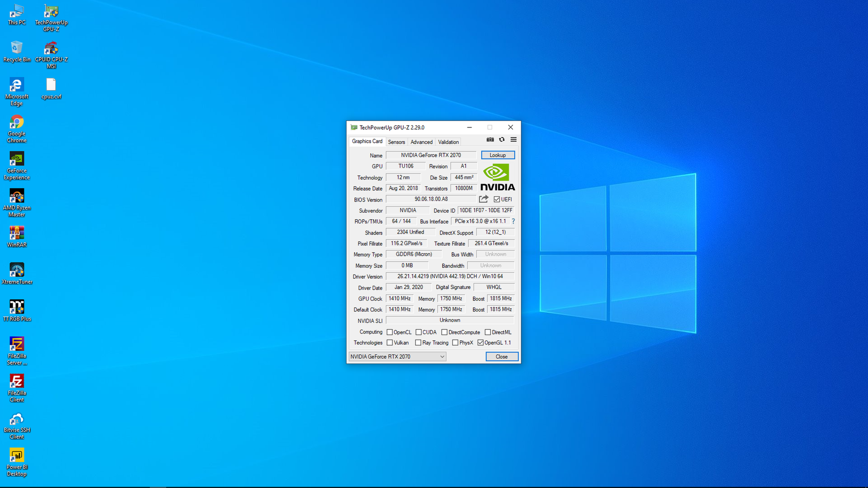Viewport: 868px width, 488px height.
Task: Select CPUID CPU-Z MSI desktop shortcut
Action: click(51, 55)
